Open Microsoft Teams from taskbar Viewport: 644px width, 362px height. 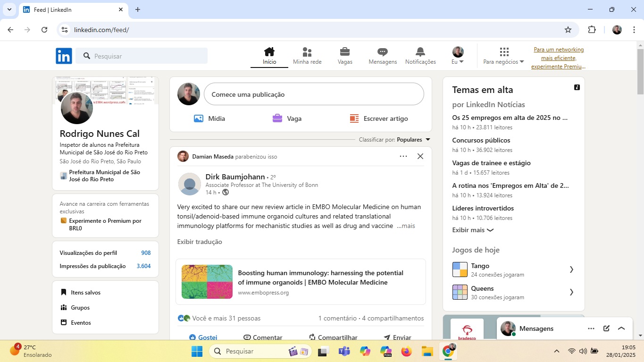(x=344, y=351)
